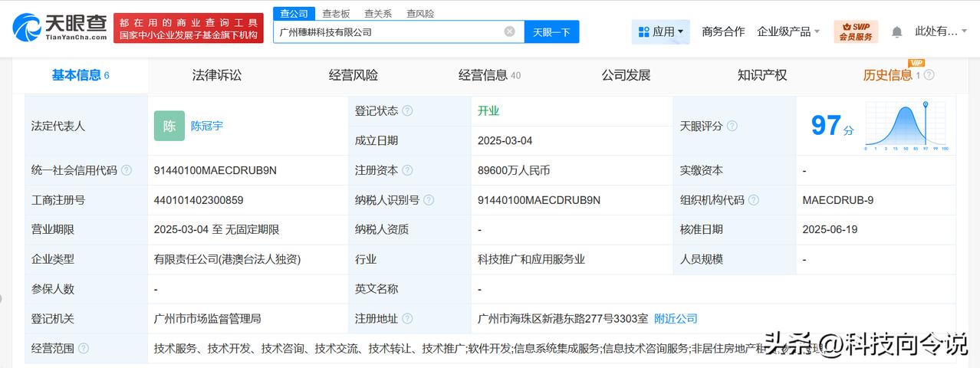This screenshot has width=980, height=368.
Task: Click the help icon beside 统一社会信用代码
Action: 127,170
